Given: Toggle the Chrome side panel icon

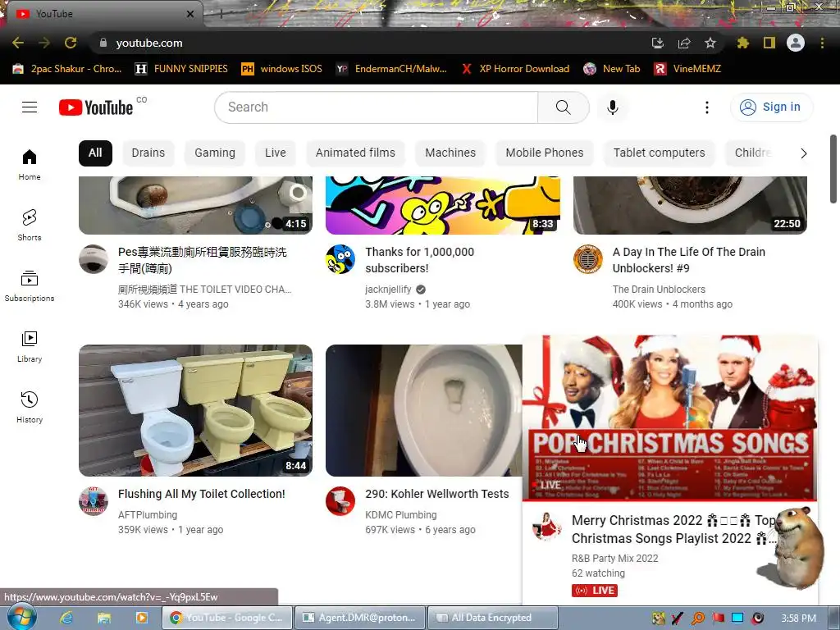Looking at the screenshot, I should (769, 43).
